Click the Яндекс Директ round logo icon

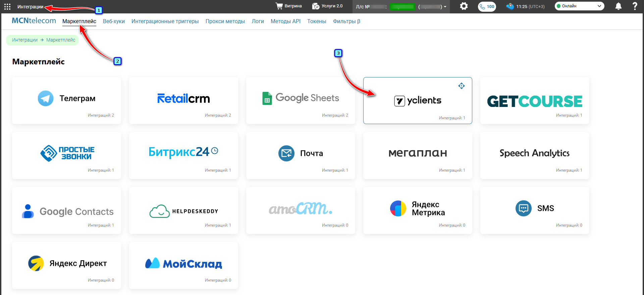click(36, 263)
